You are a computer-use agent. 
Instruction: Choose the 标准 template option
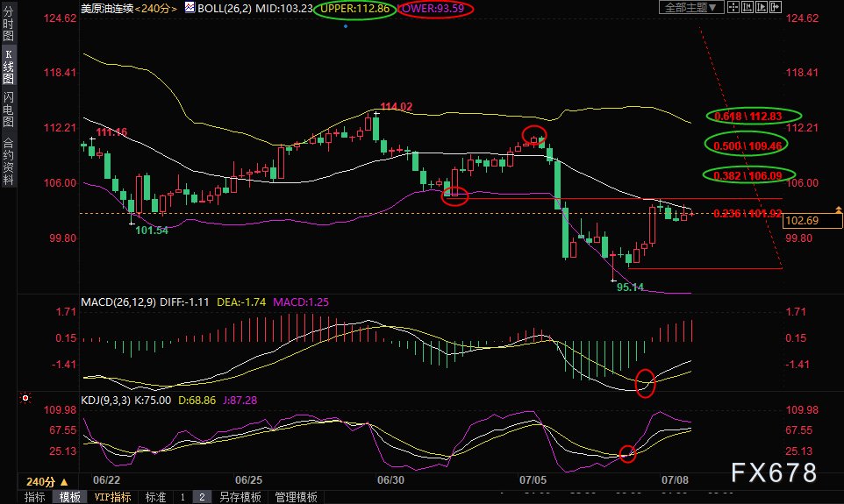(155, 497)
